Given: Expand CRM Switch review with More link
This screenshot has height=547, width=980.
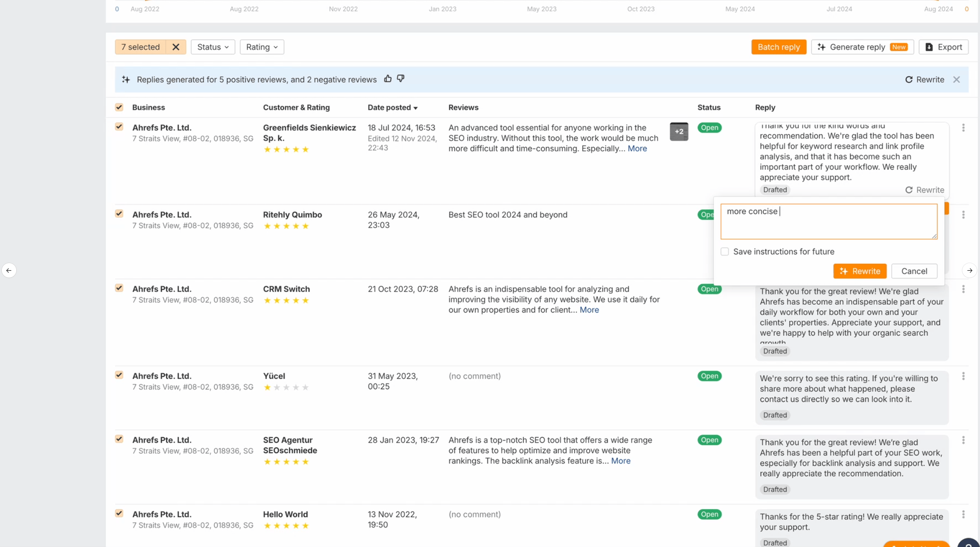Looking at the screenshot, I should pyautogui.click(x=589, y=310).
